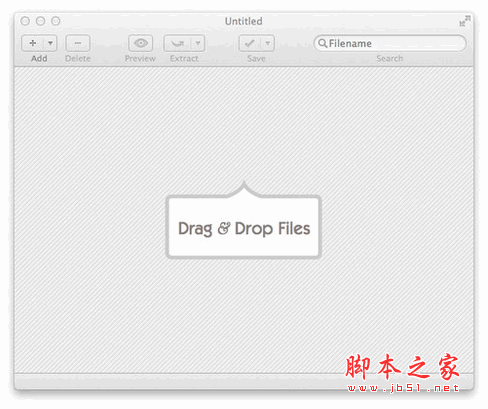Click the Delete minus button
The height and width of the screenshot is (409, 488).
point(78,43)
